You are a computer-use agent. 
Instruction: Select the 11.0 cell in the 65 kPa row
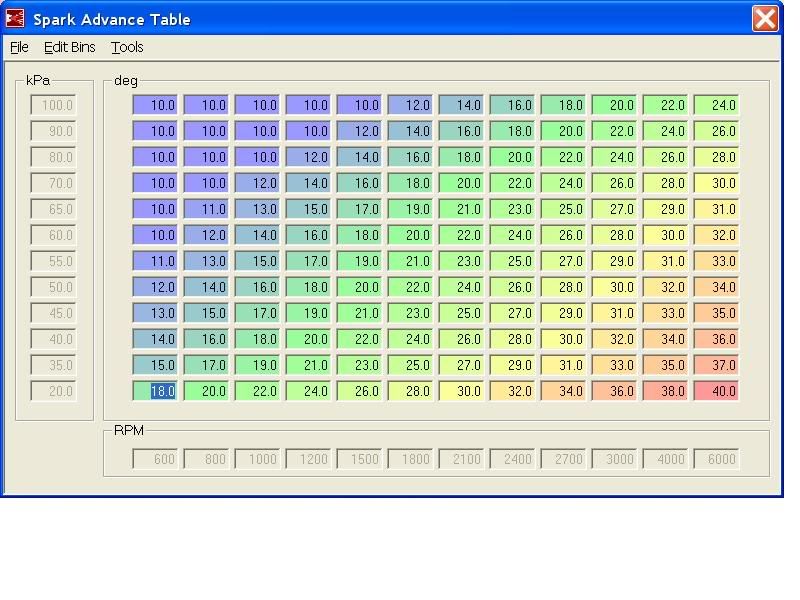pos(207,209)
